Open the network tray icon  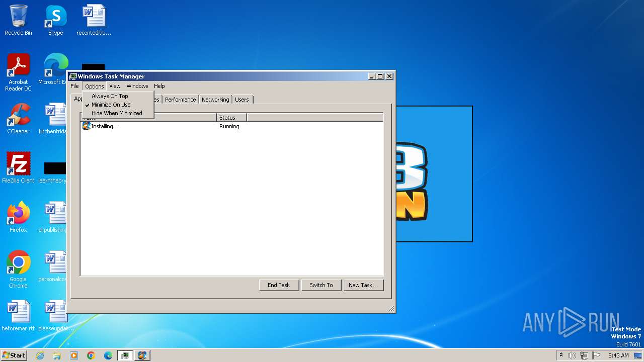pos(584,355)
